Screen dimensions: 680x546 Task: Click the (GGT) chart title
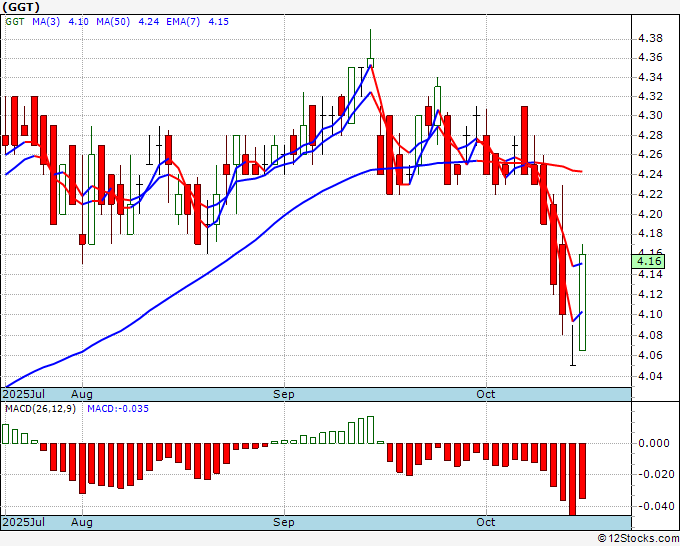(x=21, y=7)
